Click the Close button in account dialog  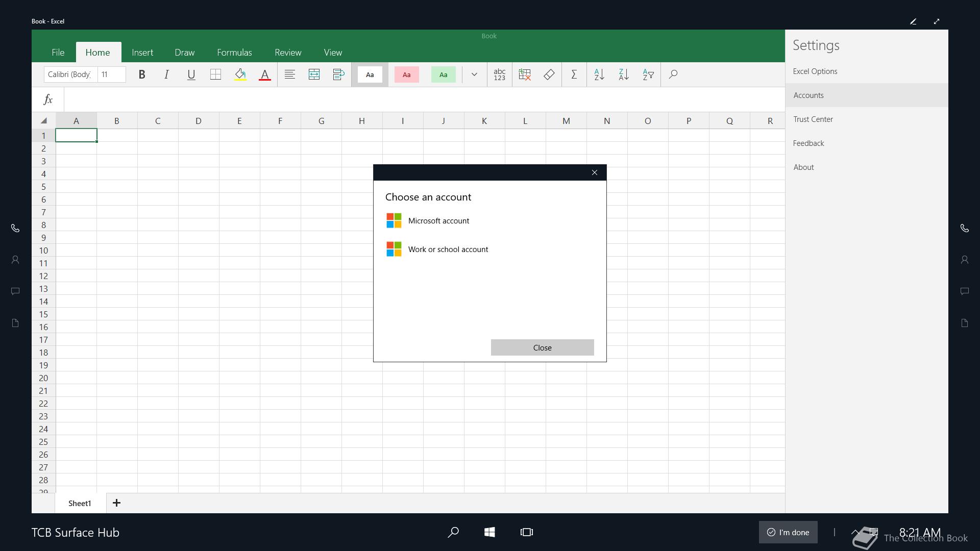[542, 347]
